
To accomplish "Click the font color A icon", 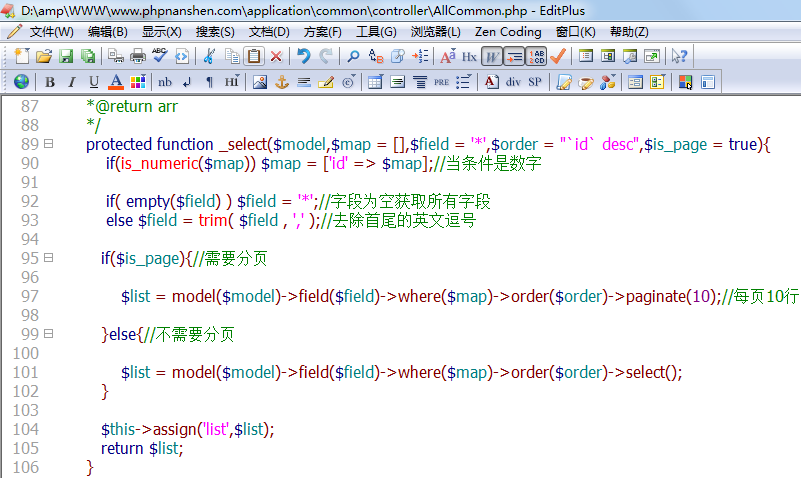I will point(116,82).
